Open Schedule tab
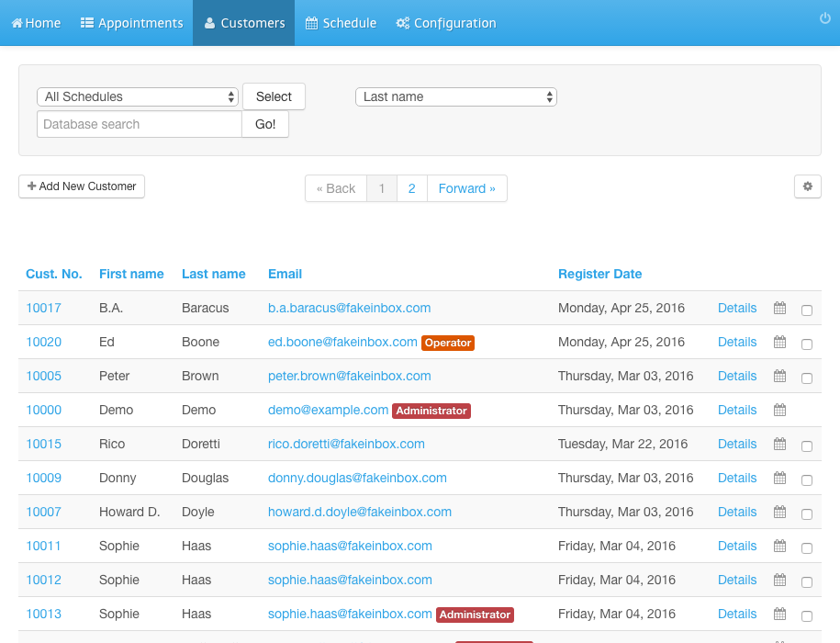This screenshot has width=840, height=643. (x=341, y=23)
